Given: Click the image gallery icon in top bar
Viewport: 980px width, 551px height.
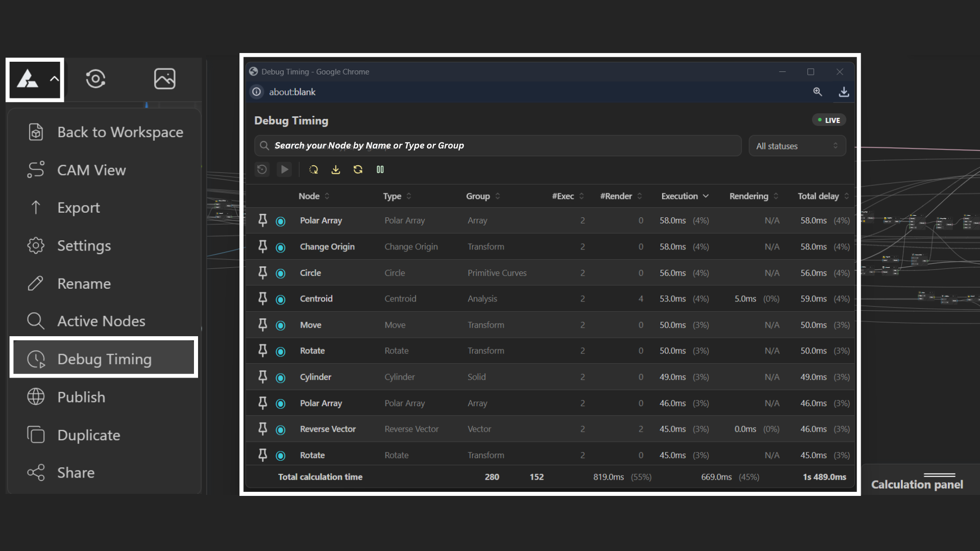Looking at the screenshot, I should [164, 79].
